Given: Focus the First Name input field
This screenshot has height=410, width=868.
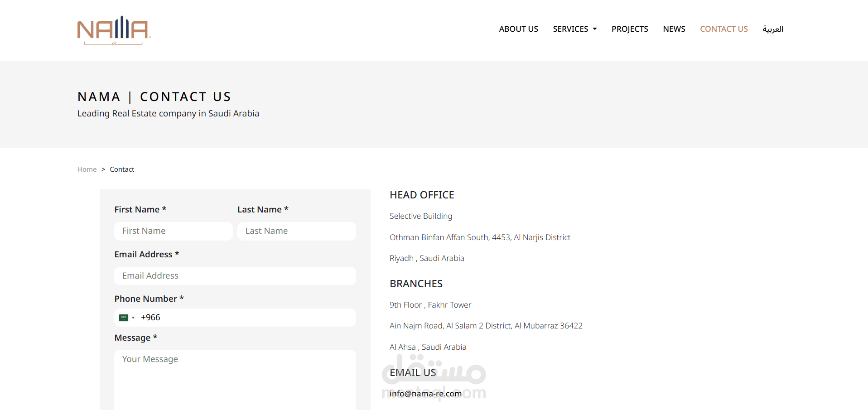Looking at the screenshot, I should (x=174, y=231).
